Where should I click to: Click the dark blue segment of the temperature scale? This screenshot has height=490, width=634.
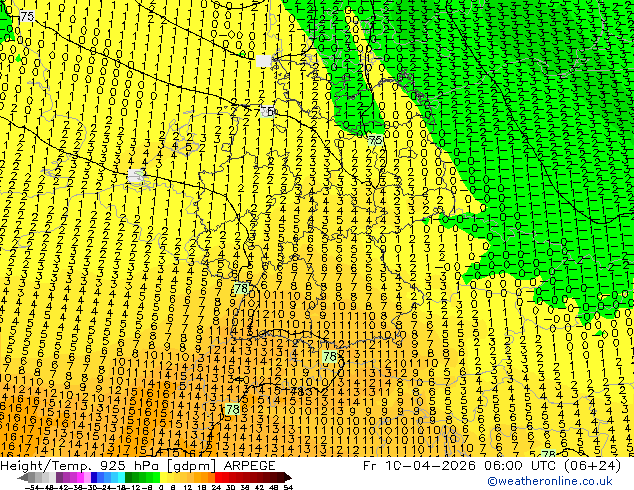[94, 478]
